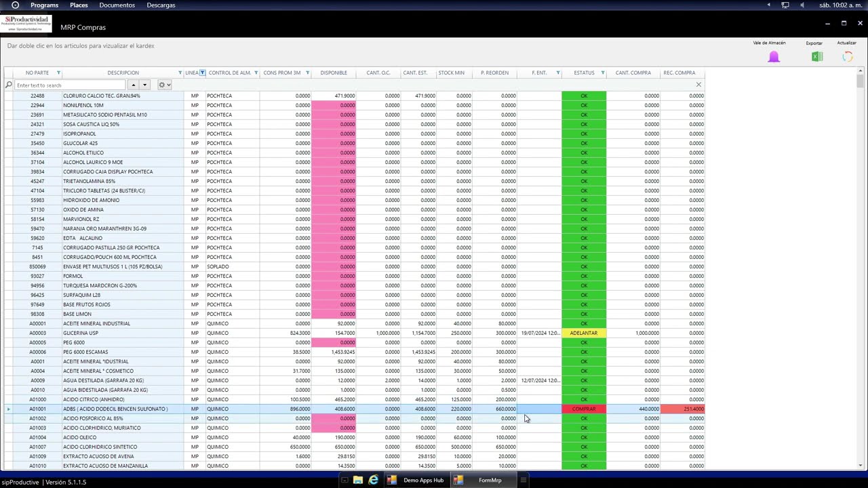Sort by REC. COMPRA column header
This screenshot has height=488, width=868.
[679, 73]
